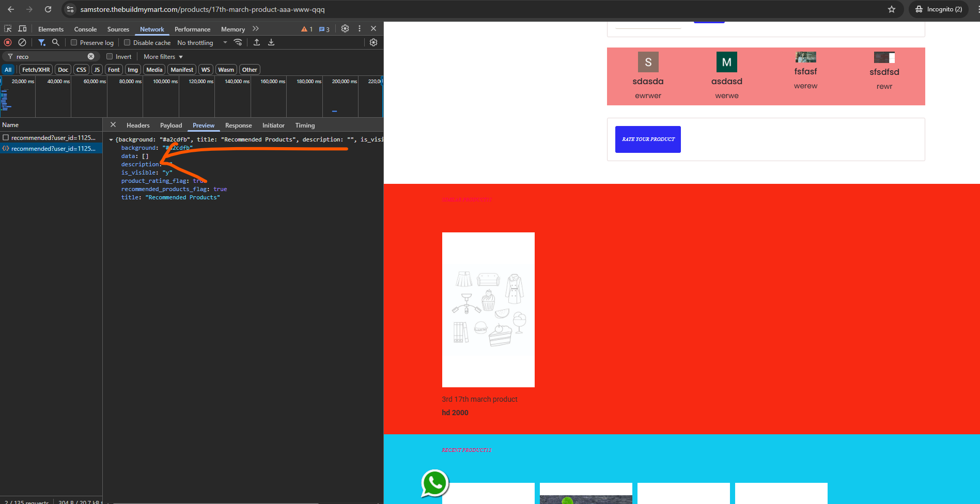
Task: Filter requests by Wasm type
Action: point(226,70)
